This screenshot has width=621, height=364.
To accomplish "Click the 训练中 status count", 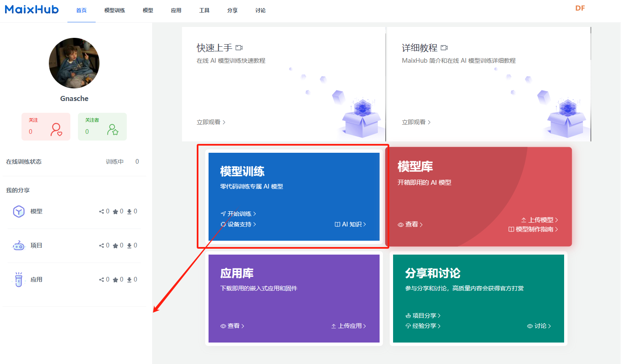I will pos(122,162).
